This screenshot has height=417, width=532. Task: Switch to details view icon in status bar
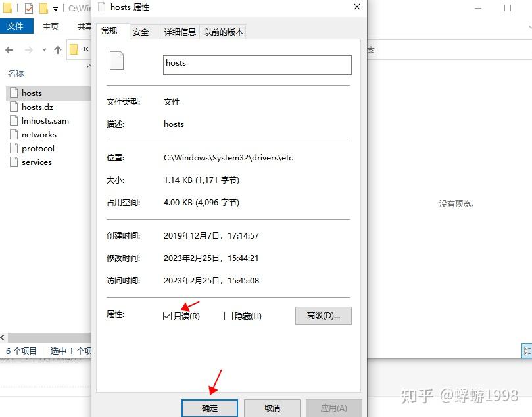[527, 351]
